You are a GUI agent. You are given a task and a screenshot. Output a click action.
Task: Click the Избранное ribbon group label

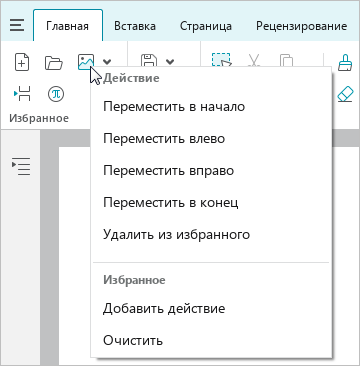coord(39,118)
